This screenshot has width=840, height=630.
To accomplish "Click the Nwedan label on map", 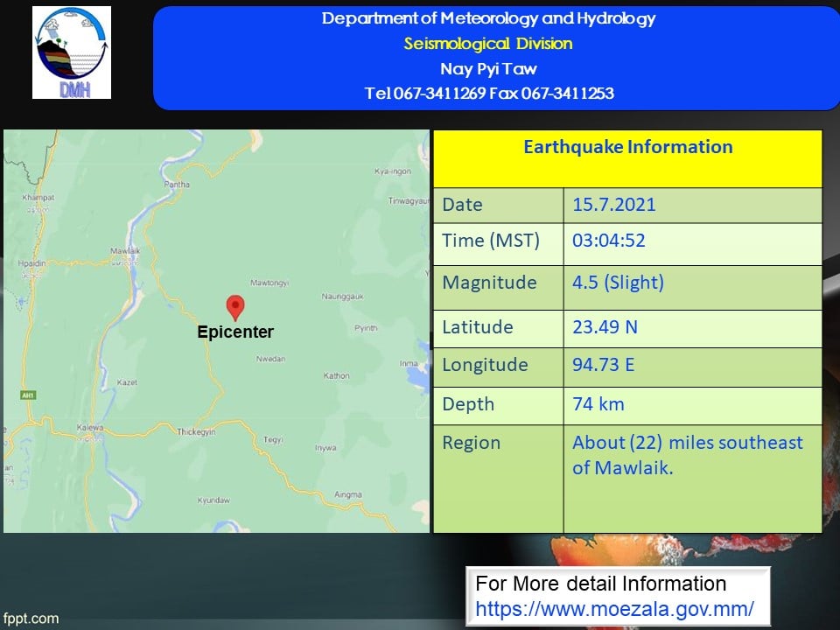I will (270, 359).
